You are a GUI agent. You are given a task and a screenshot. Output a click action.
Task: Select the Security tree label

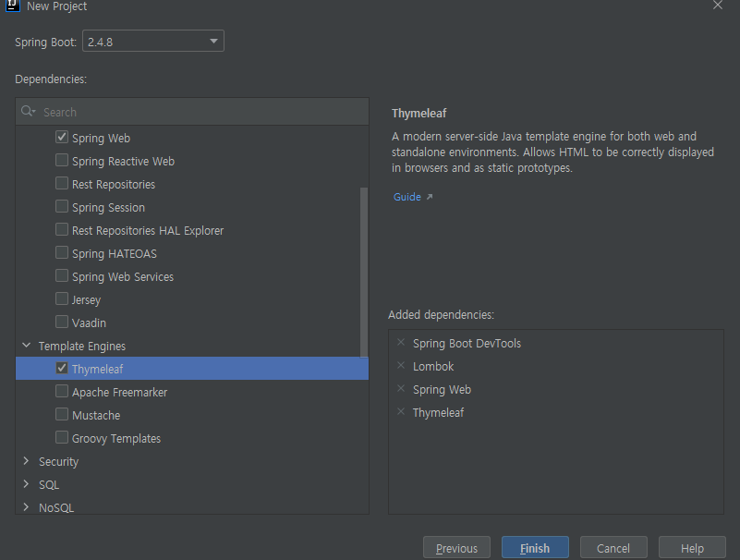(58, 462)
